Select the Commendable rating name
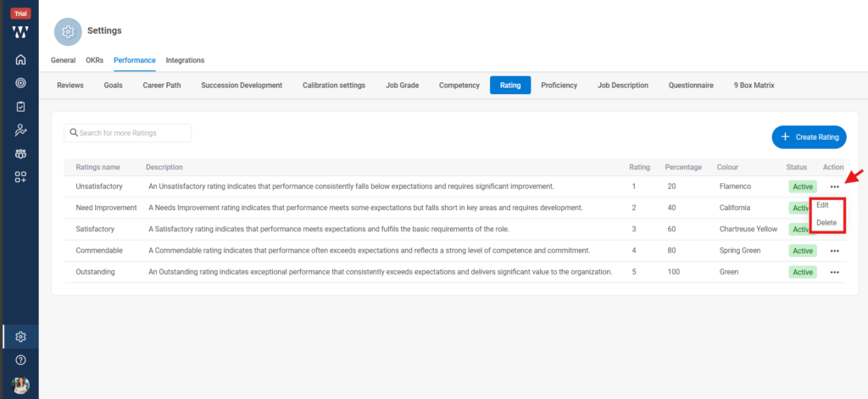The width and height of the screenshot is (868, 399). point(99,251)
